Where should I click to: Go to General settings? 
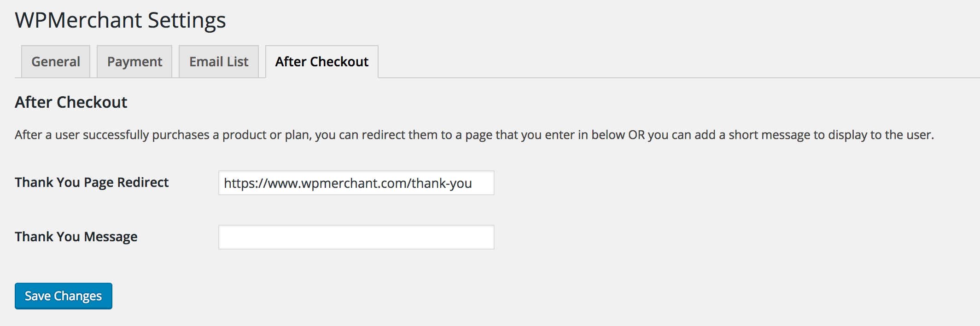pyautogui.click(x=56, y=62)
